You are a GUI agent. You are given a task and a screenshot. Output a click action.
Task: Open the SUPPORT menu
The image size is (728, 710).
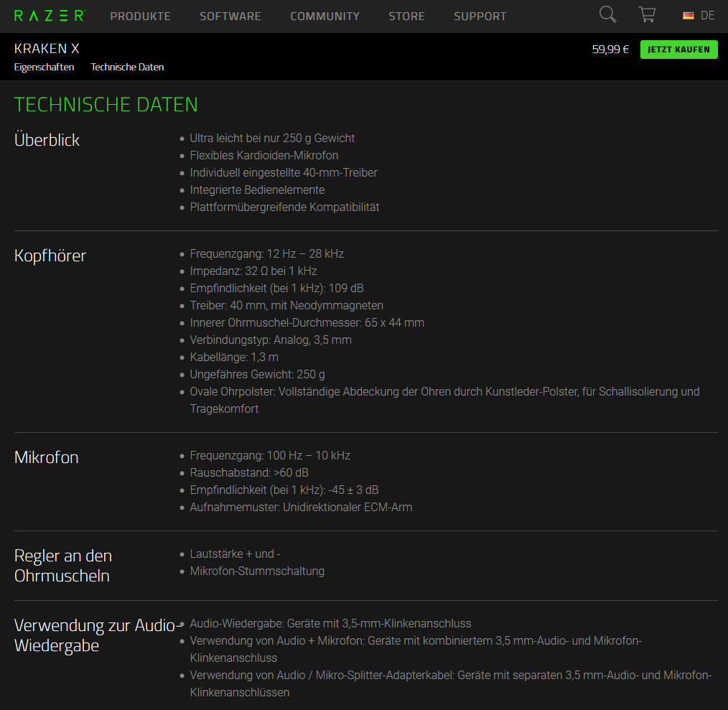[x=480, y=17]
